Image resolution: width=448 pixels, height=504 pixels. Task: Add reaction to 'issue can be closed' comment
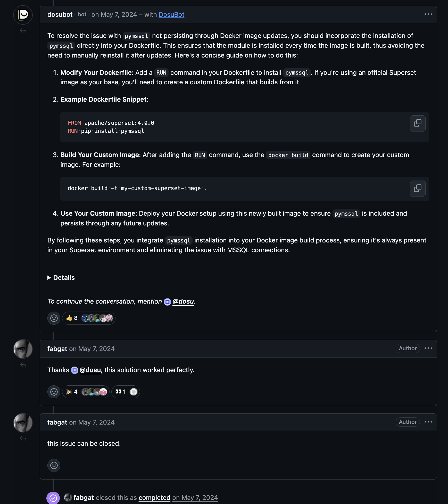coord(54,465)
